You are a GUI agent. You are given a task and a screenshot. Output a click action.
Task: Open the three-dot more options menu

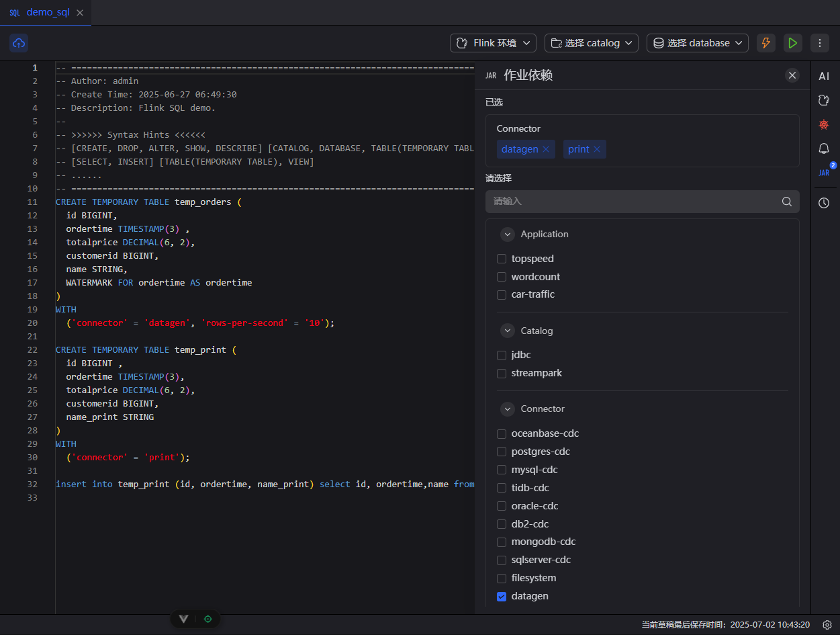click(819, 43)
